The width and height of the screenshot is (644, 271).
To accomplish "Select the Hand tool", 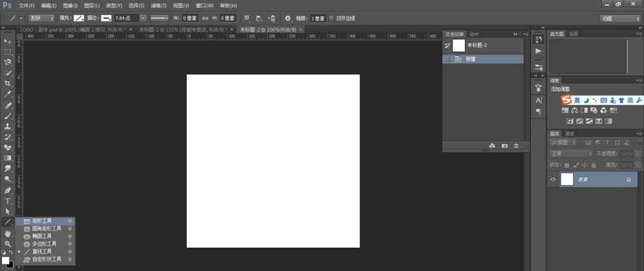I will pyautogui.click(x=8, y=233).
